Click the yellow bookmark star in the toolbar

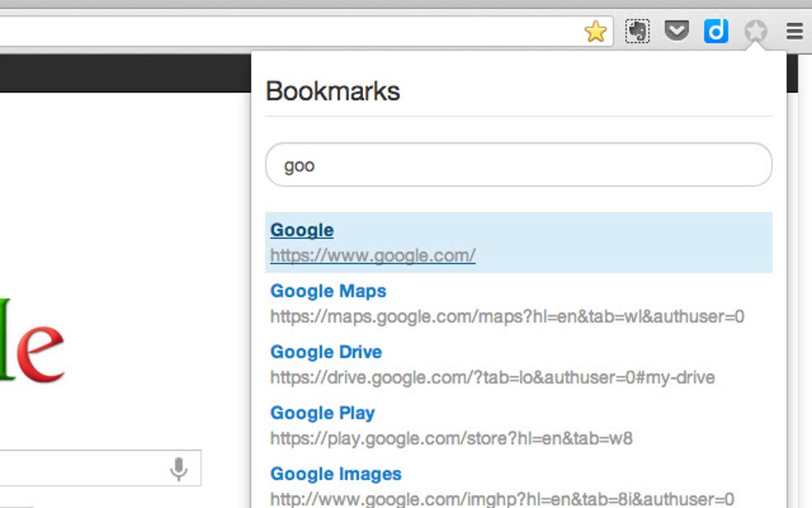595,31
